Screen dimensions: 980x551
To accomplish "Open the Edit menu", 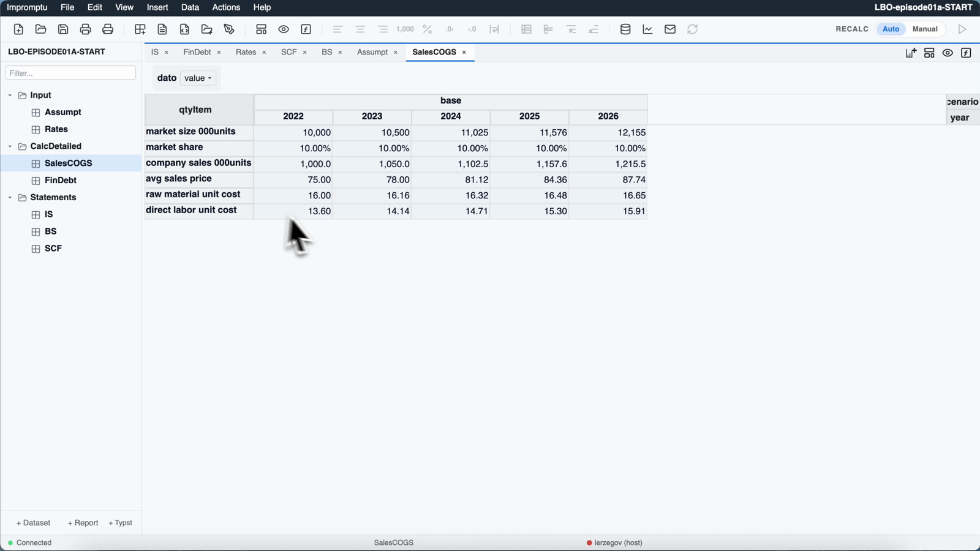I will [x=95, y=7].
